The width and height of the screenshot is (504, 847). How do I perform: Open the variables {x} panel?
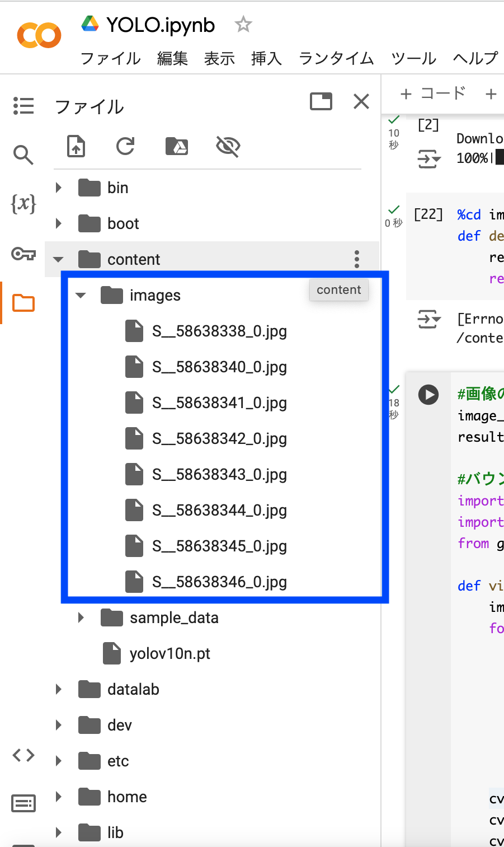tap(23, 204)
